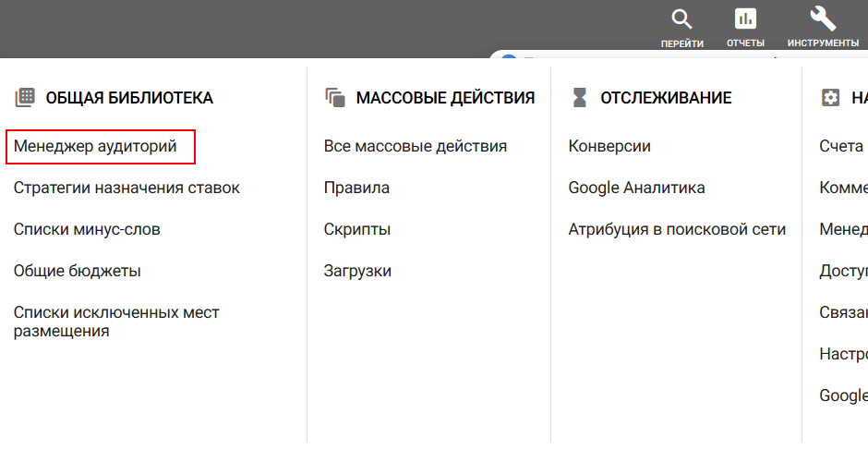Screen dimensions: 868x450
Task: Open Списки исключенных мест размещения
Action: 116,322
